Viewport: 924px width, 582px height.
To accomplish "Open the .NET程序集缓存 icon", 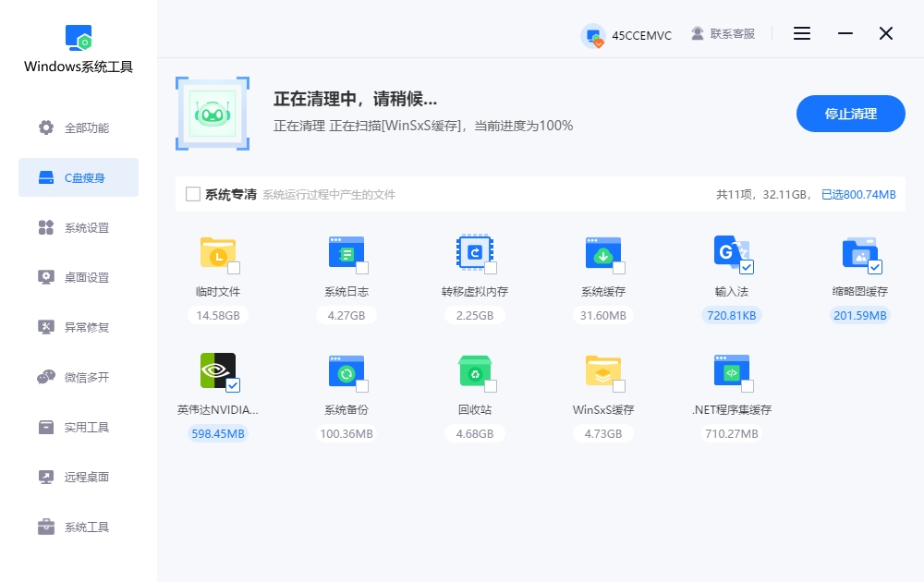I will (x=732, y=371).
